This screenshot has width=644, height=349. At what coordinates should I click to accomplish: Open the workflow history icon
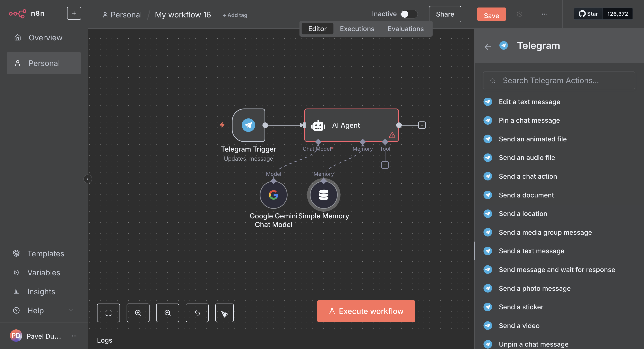click(x=519, y=14)
